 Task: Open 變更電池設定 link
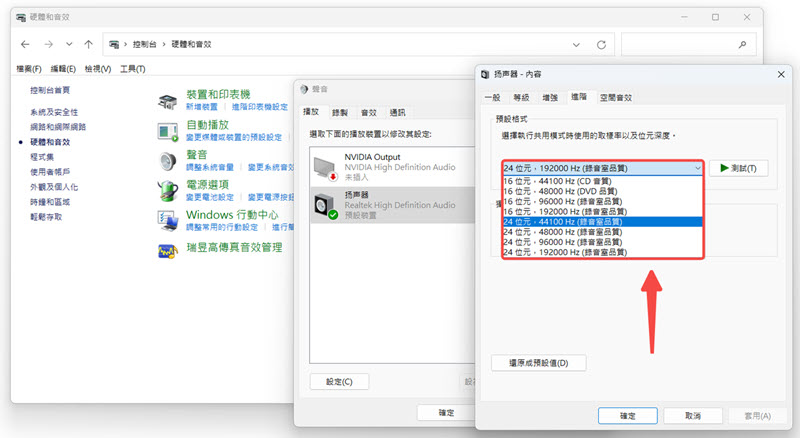tap(210, 197)
